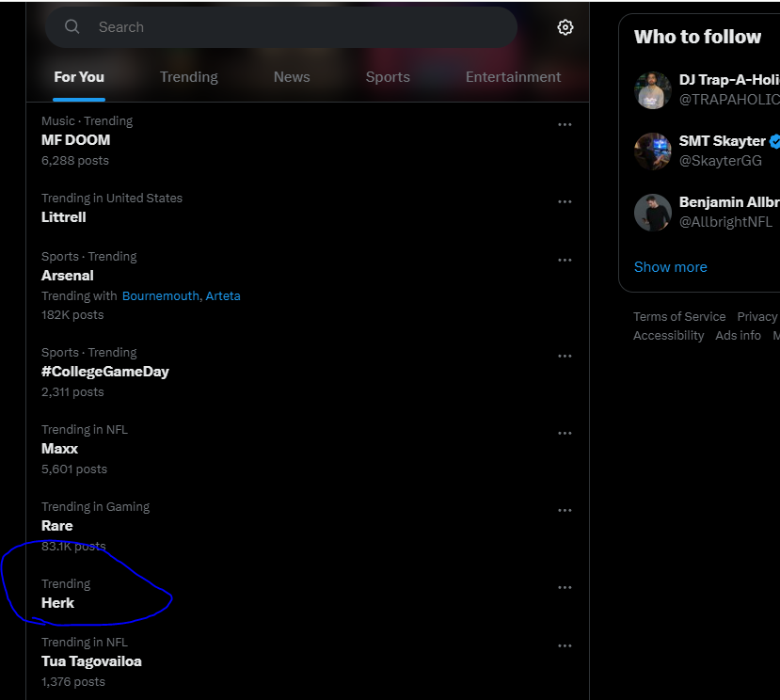
Task: Click Trending in Gaming label
Action: (x=96, y=507)
